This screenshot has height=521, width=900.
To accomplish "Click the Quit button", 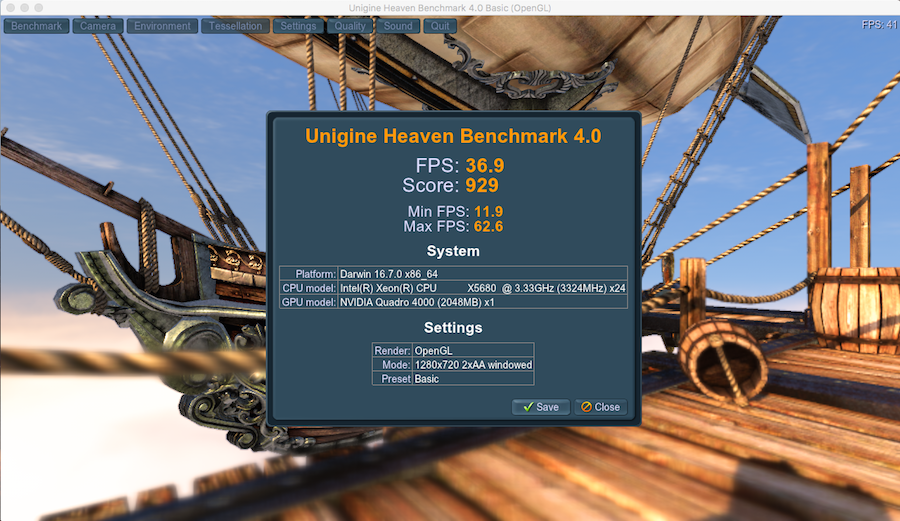I will (440, 26).
